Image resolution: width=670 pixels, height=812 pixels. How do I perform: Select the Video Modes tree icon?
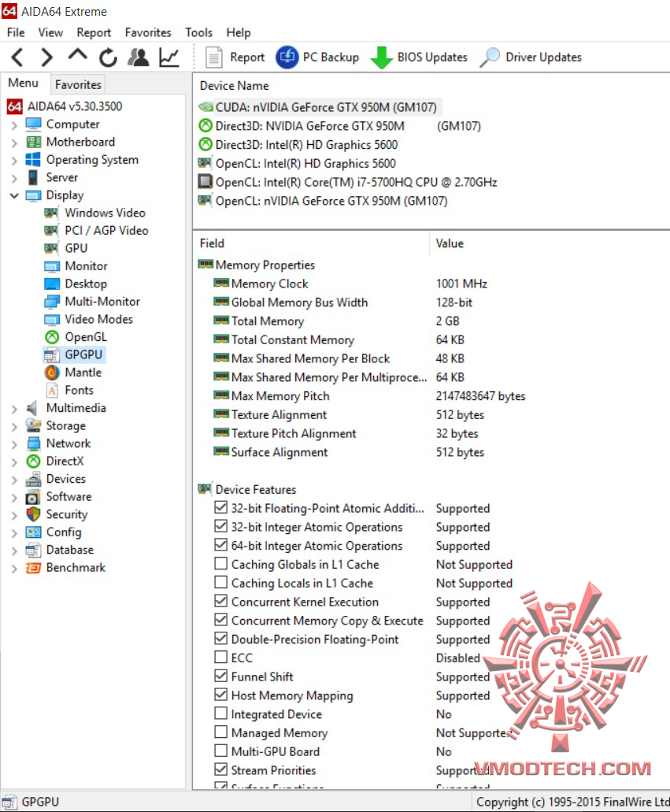(52, 320)
